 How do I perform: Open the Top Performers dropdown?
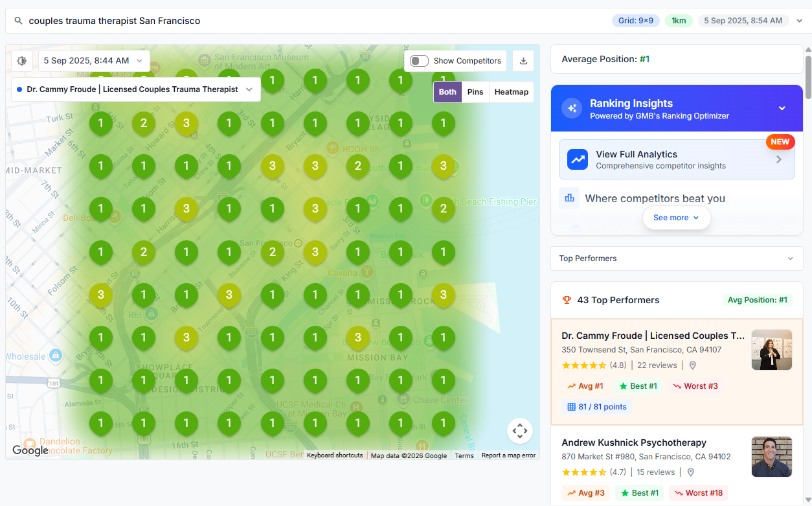(x=677, y=259)
